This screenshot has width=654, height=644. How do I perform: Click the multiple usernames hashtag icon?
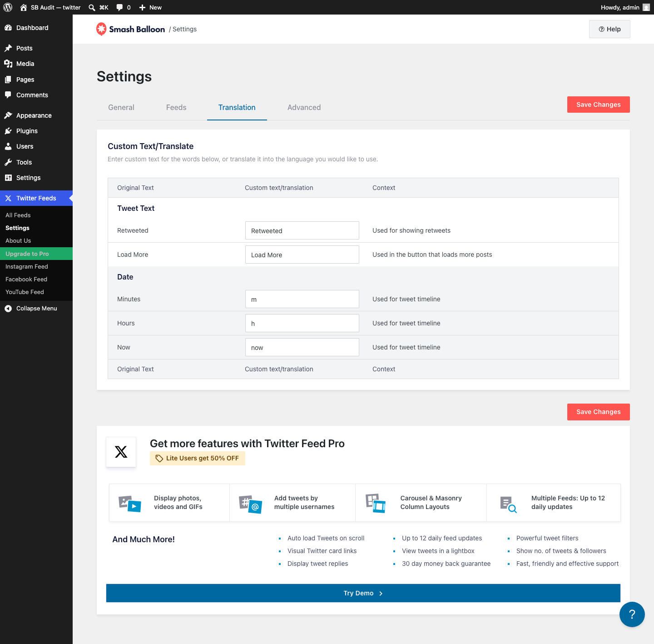point(251,504)
